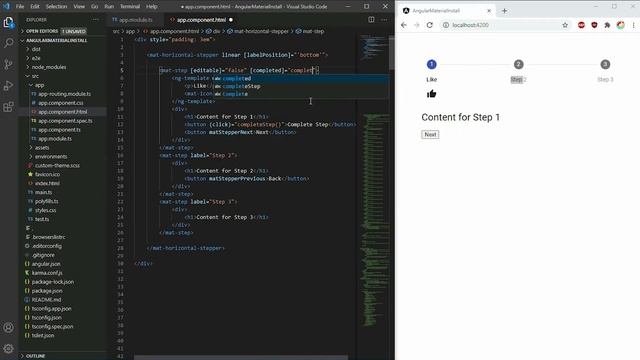Screen dimensions: 640x360
Task: Click the editor horizontal scrollbar
Action: [x=241, y=358]
